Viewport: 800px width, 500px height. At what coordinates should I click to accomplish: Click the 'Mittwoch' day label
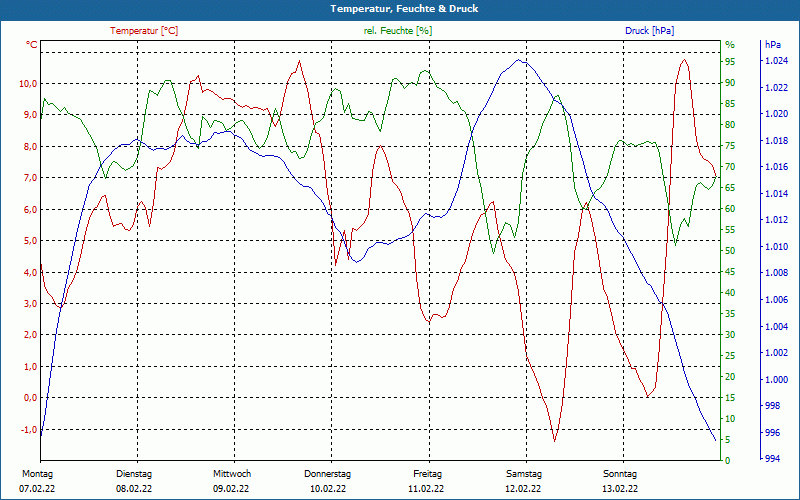(232, 474)
